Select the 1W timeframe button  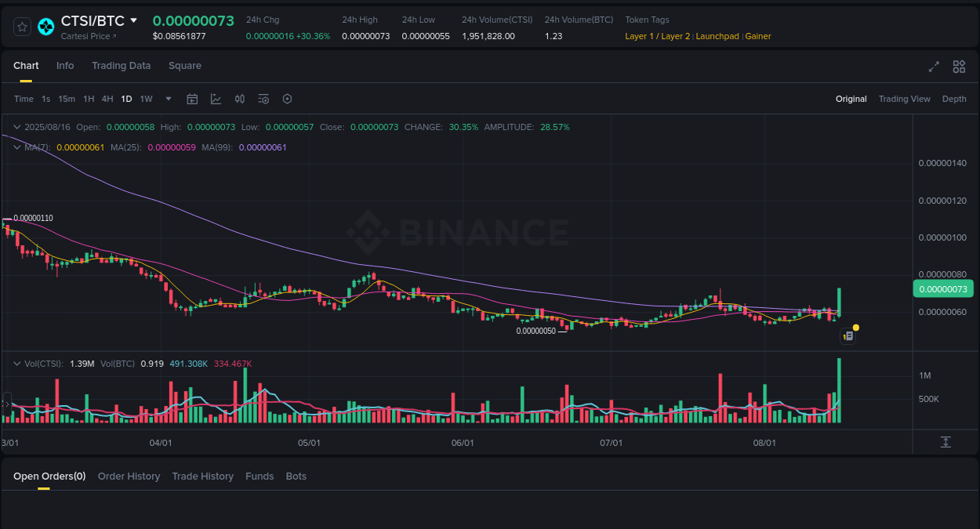point(146,99)
